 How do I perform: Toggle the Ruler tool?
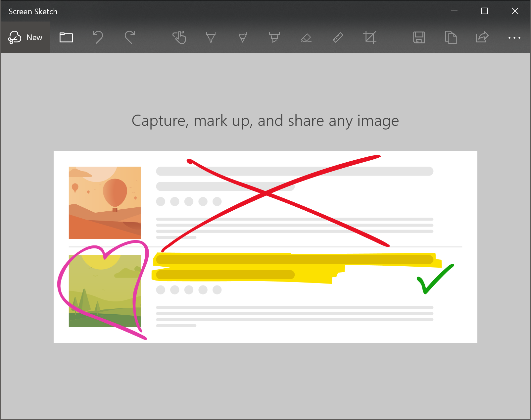point(338,37)
